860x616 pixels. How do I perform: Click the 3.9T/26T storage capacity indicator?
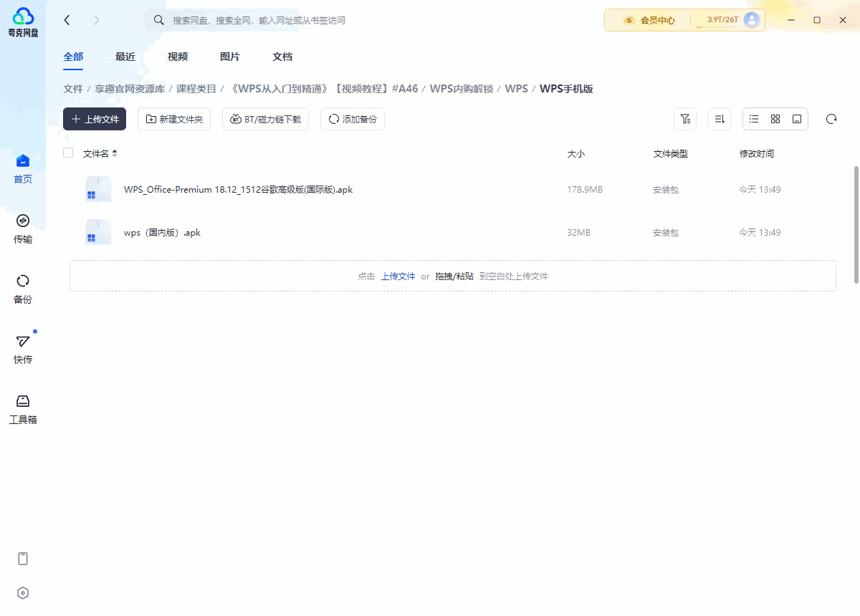point(722,20)
